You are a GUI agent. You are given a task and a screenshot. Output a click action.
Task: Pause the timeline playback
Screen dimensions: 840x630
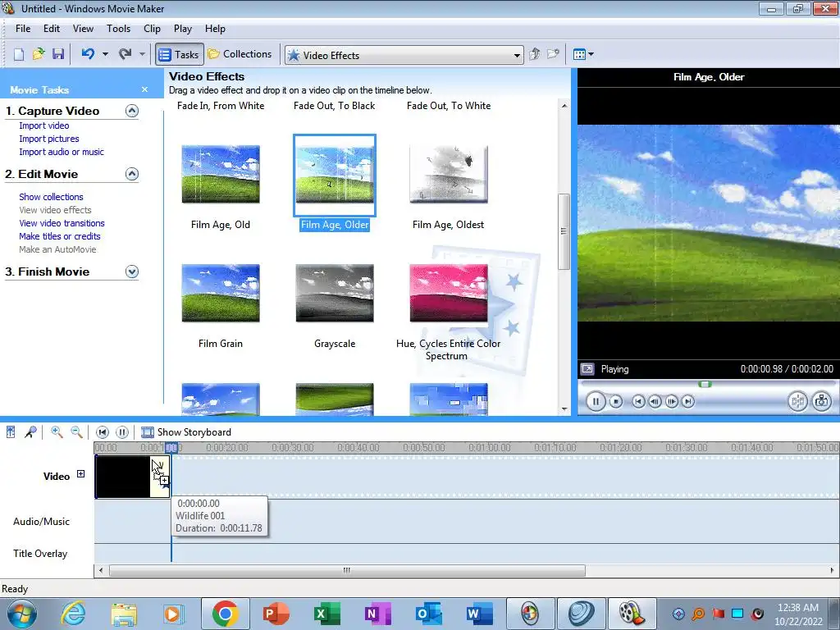point(122,431)
